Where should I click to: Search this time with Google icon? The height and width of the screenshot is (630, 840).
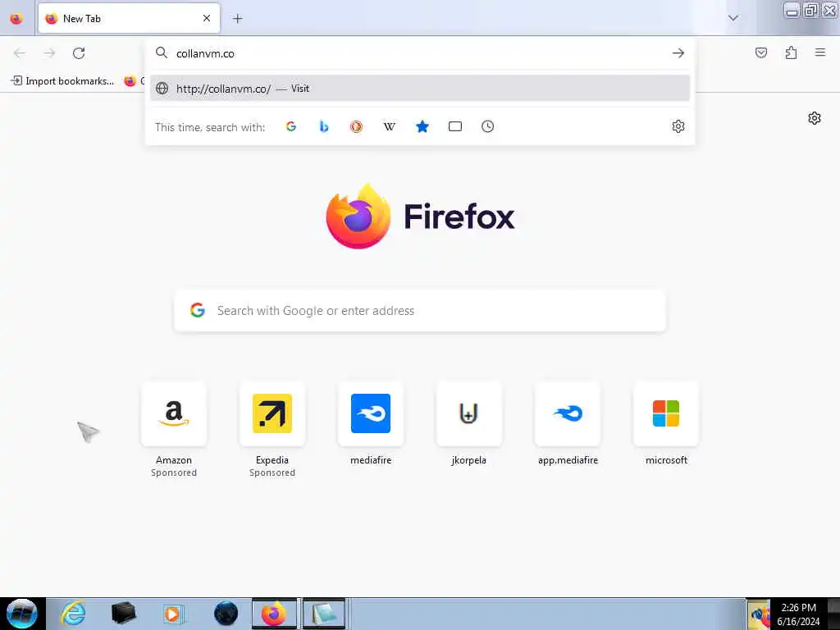pos(291,126)
